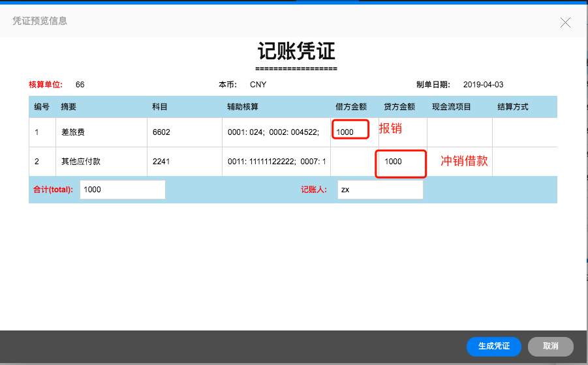Click auxiliary value 0011: 11111122222; 0007: 1

(277, 162)
